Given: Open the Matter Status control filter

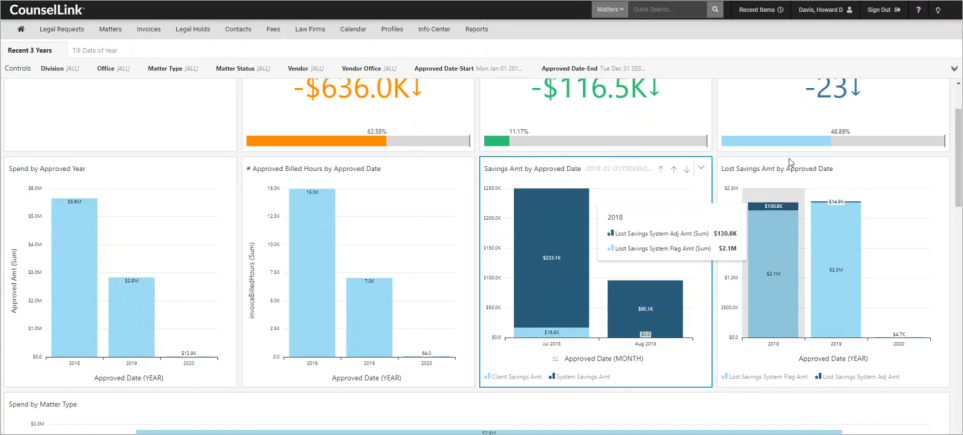Looking at the screenshot, I should click(x=243, y=69).
